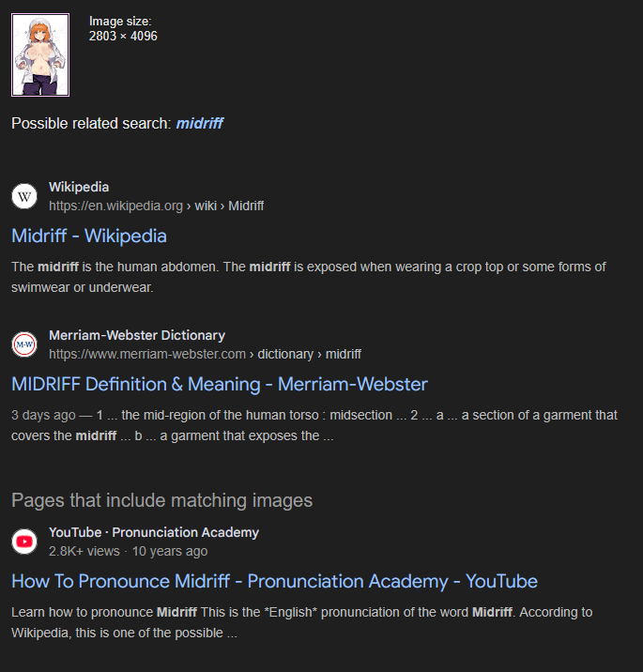Click the Merriam-Webster snippet dated 3 days ago

[314, 425]
